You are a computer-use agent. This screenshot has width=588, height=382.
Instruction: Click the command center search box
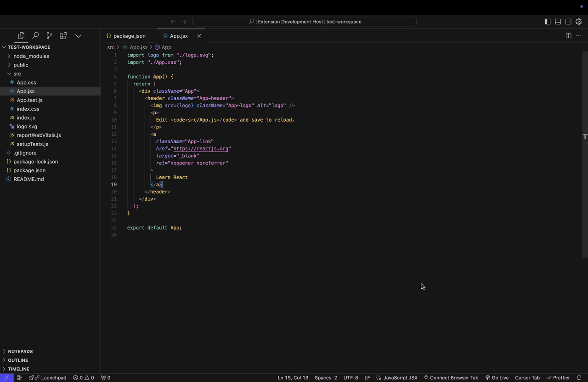pos(304,22)
